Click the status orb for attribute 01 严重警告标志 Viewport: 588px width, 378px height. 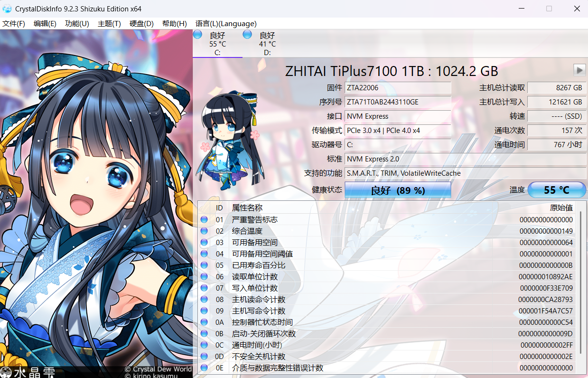[204, 219]
